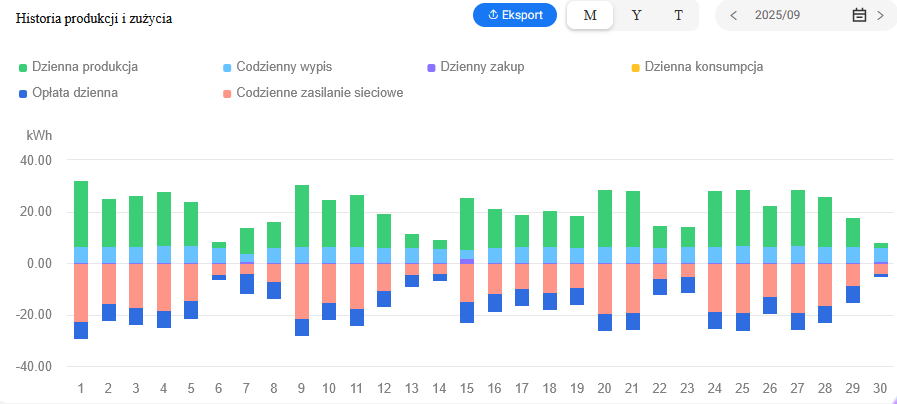897x404 pixels.
Task: Go to previous month with left arrow
Action: (734, 15)
